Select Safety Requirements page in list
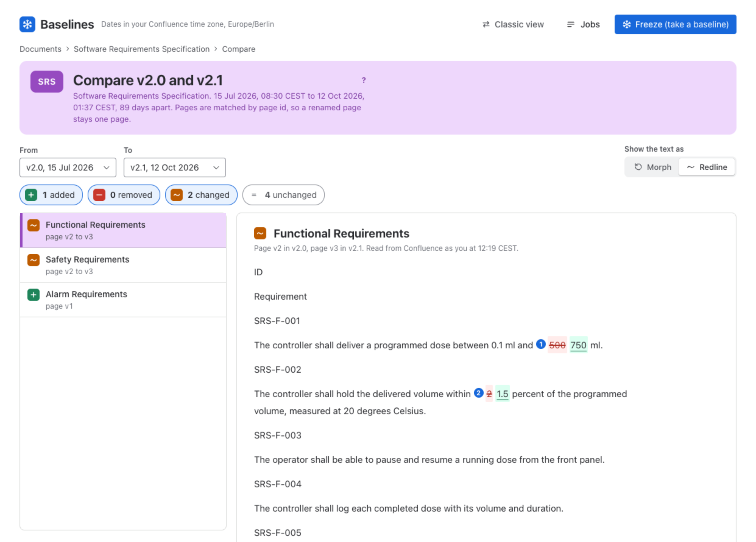Viewport: 756px width, 542px height. 123,265
